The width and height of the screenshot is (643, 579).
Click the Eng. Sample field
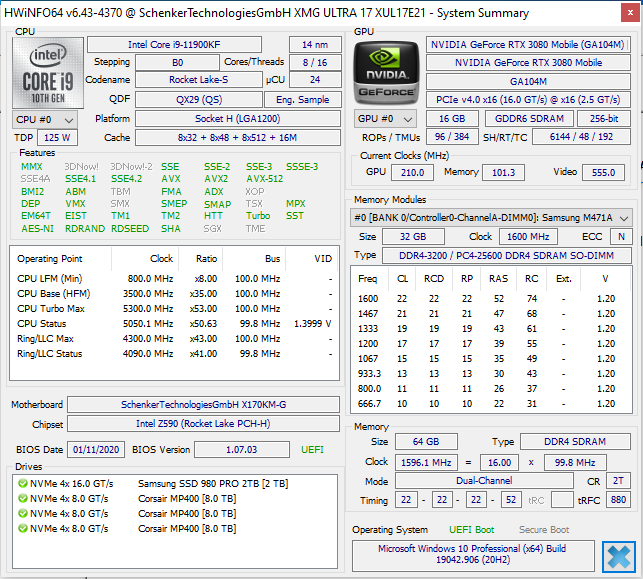(303, 100)
